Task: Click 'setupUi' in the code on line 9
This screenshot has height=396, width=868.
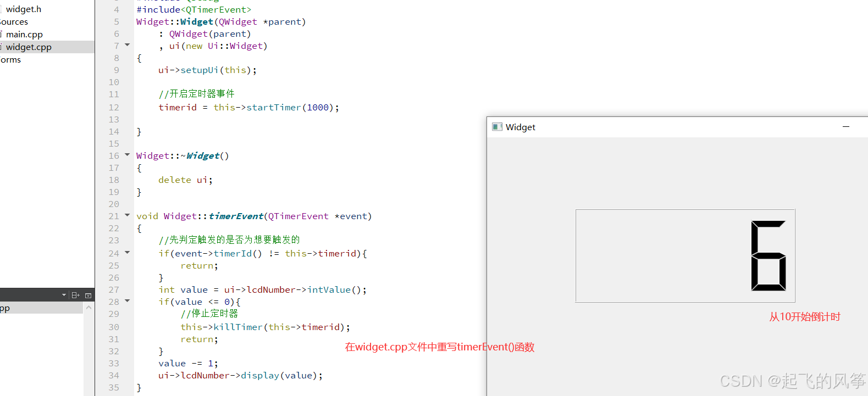Action: point(199,70)
